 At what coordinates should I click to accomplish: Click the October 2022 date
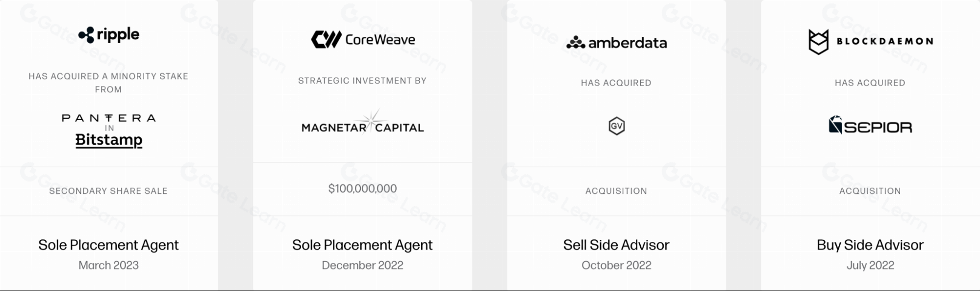616,265
